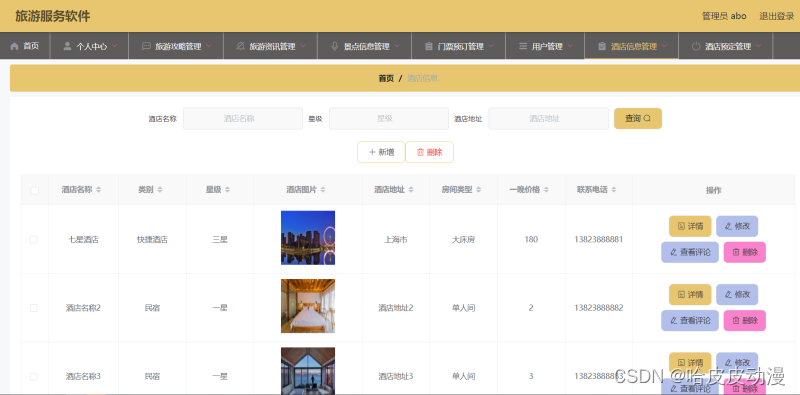Image resolution: width=800 pixels, height=395 pixels.
Task: Click the 快捷酒店 category cell
Action: point(152,239)
